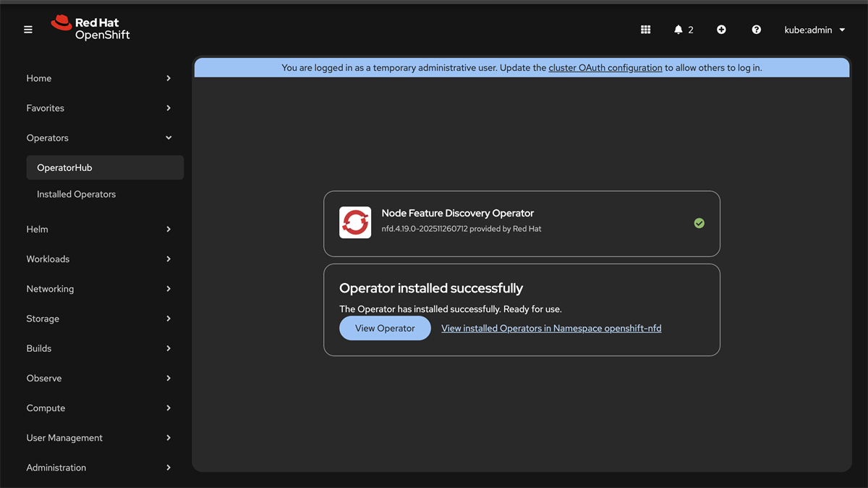The width and height of the screenshot is (868, 488).
Task: Click the green success checkmark icon
Action: (699, 223)
